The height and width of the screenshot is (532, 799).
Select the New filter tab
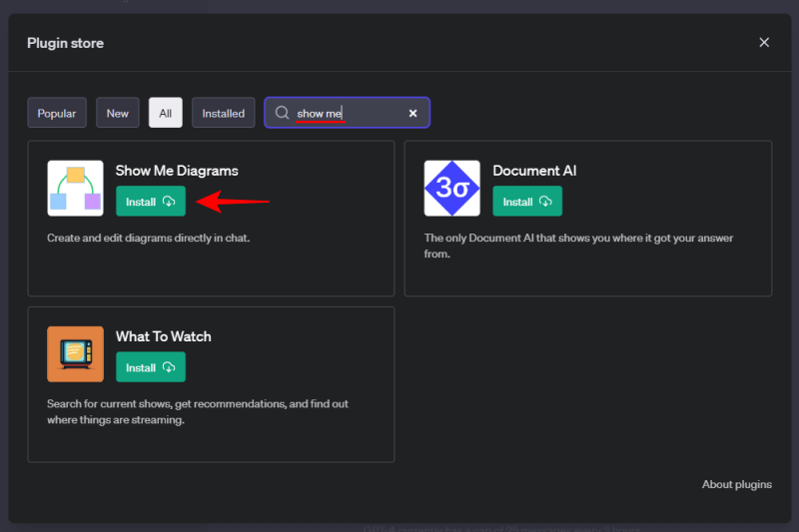(118, 113)
